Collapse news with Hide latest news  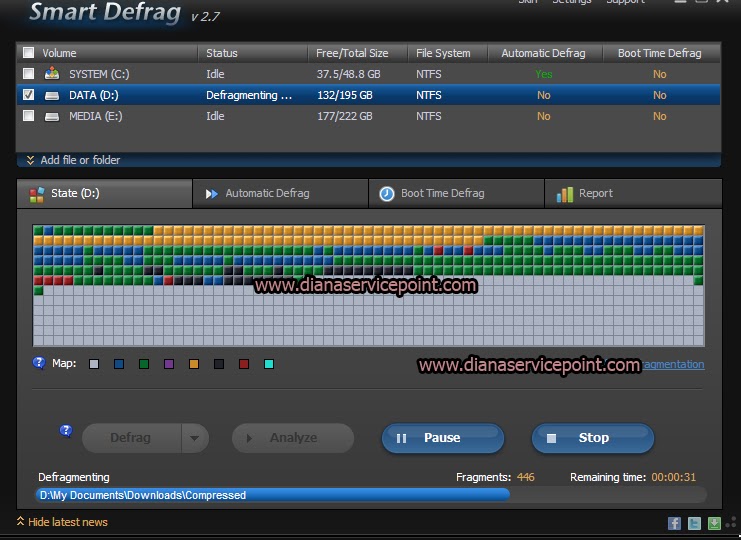click(68, 522)
